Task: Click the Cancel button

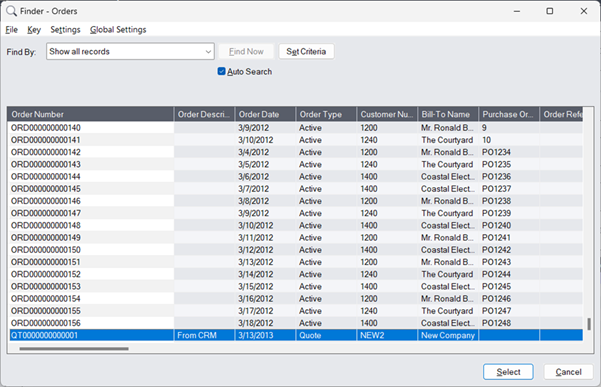Action: 568,372
